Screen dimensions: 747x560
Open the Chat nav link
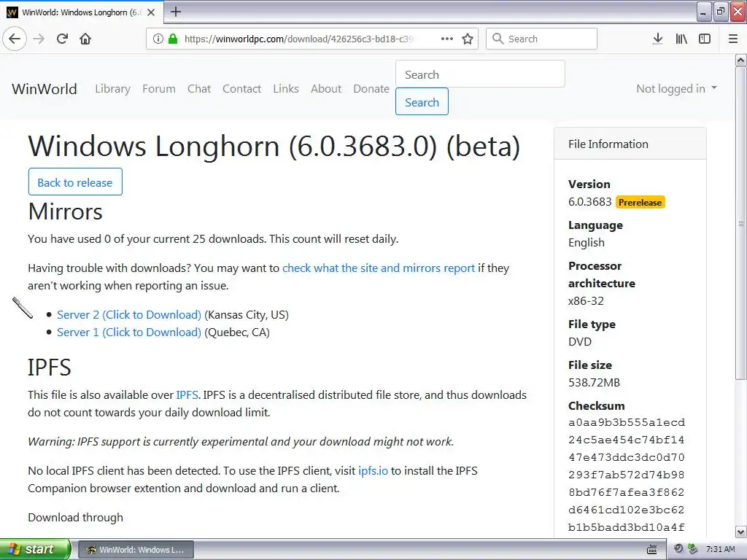199,88
